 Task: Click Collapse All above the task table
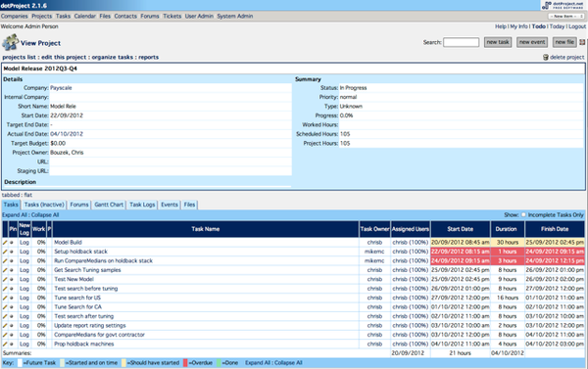click(45, 215)
